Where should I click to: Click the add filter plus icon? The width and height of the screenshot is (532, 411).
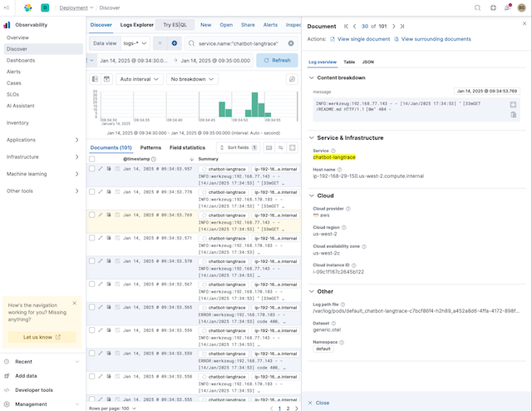[x=174, y=42]
